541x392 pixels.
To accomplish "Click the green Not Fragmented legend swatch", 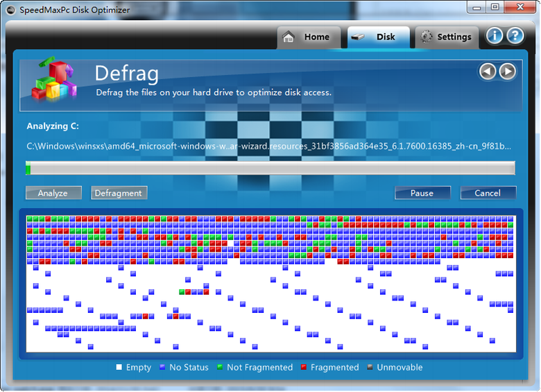I will point(220,368).
